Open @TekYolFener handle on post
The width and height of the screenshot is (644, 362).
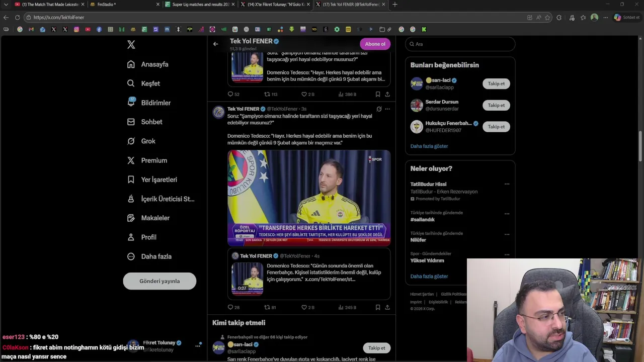(282, 109)
